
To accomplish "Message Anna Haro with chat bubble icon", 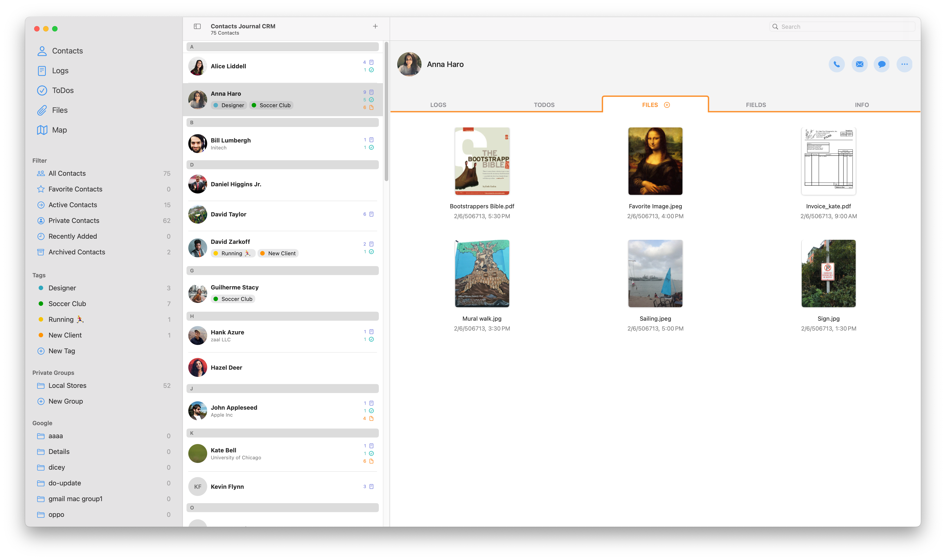I will (x=882, y=64).
